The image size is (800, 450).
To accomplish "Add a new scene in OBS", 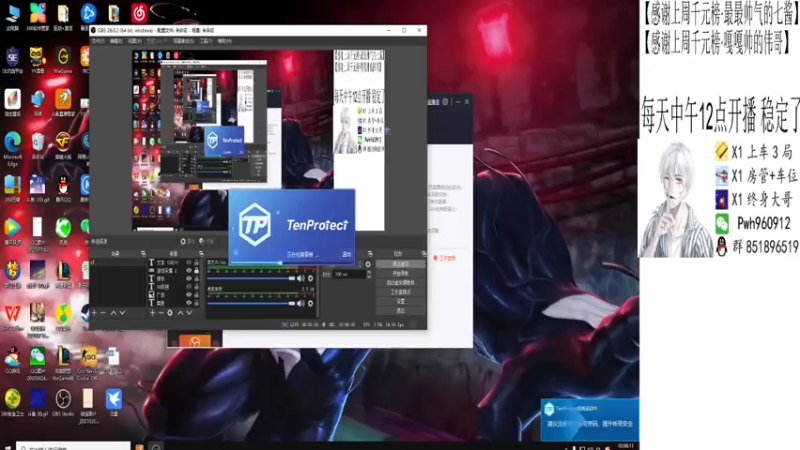I will (94, 313).
